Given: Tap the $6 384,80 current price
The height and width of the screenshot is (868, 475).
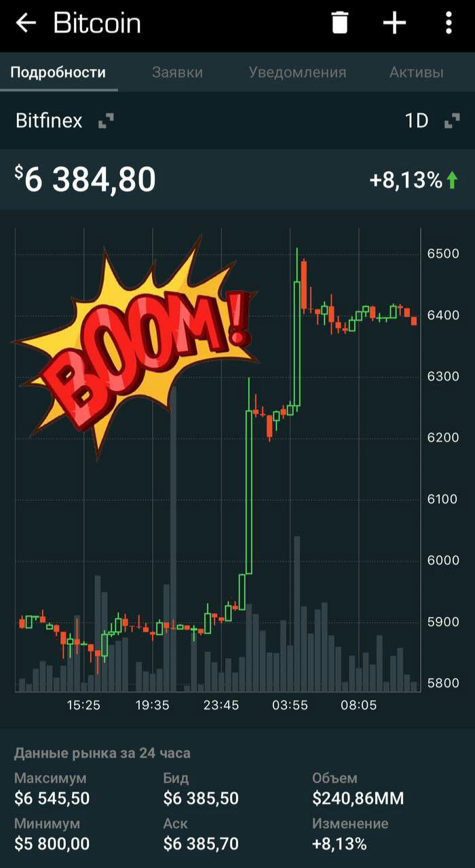Looking at the screenshot, I should (x=85, y=180).
